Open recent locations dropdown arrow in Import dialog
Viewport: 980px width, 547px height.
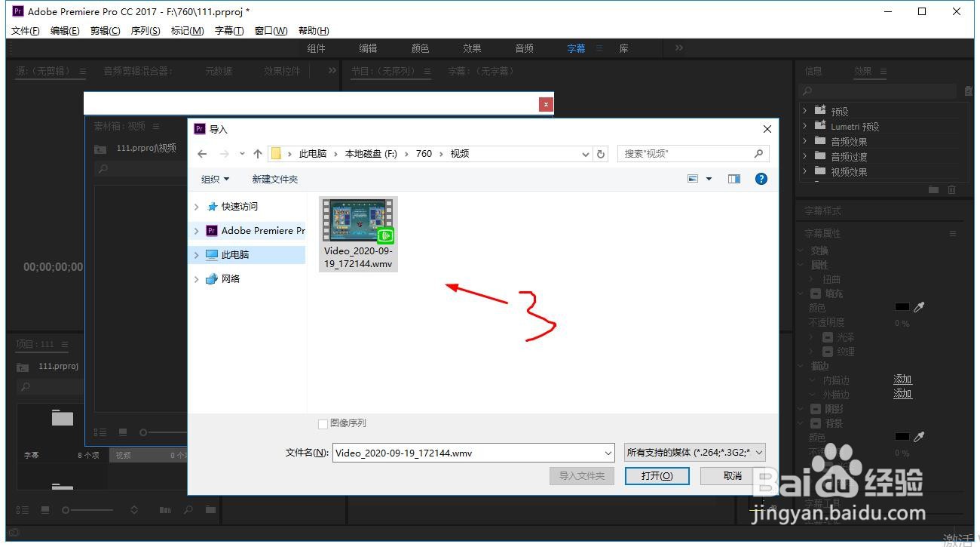242,153
